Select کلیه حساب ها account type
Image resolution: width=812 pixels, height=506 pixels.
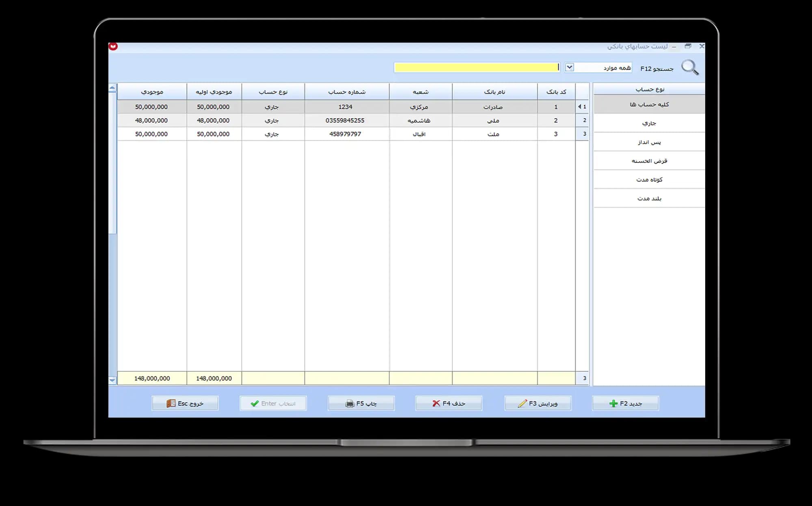[x=649, y=104]
